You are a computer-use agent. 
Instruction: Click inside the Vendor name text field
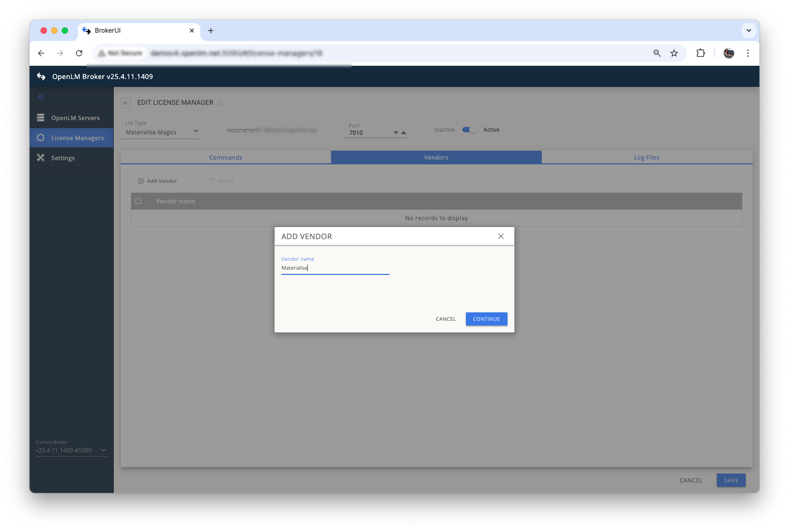click(335, 268)
